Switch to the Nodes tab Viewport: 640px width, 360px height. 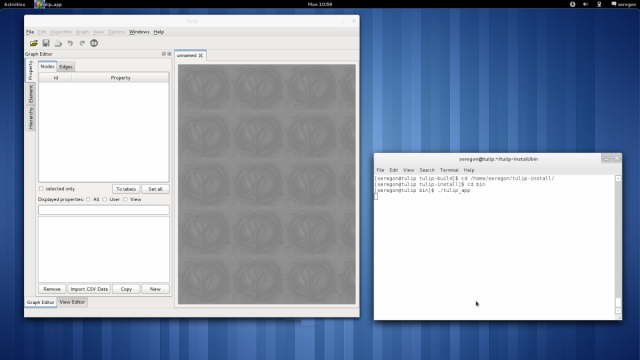[47, 67]
